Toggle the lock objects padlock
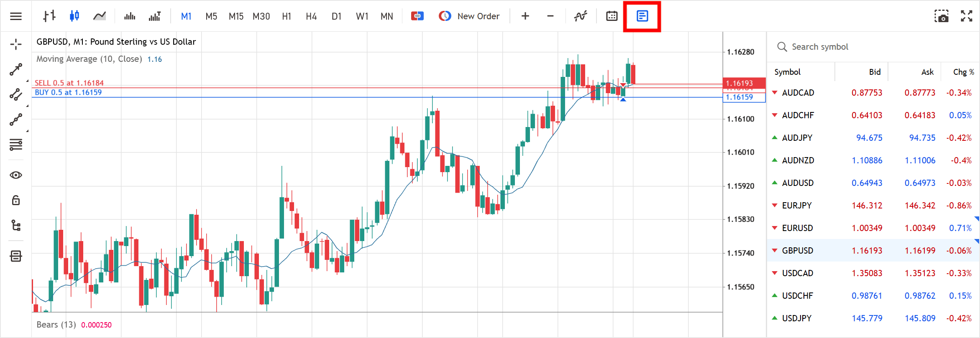 point(16,200)
